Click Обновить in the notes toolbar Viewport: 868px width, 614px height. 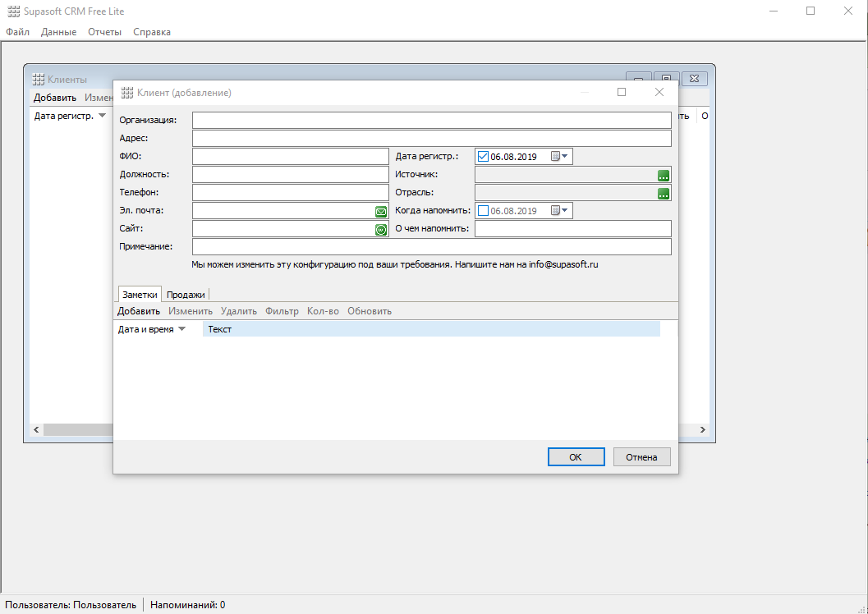(370, 311)
